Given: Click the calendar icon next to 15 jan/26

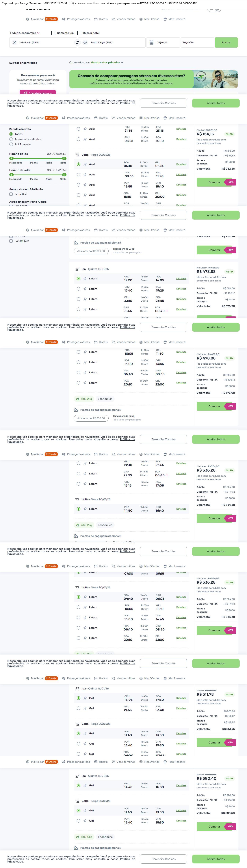Looking at the screenshot, I should click(x=151, y=42).
